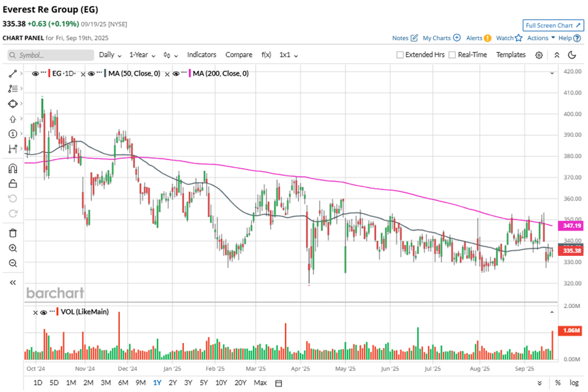Toggle percent scale button
This screenshot has width=588, height=392.
point(558,383)
